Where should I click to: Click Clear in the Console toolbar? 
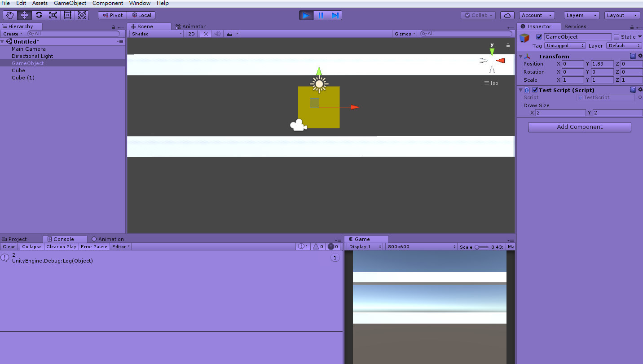click(x=9, y=246)
